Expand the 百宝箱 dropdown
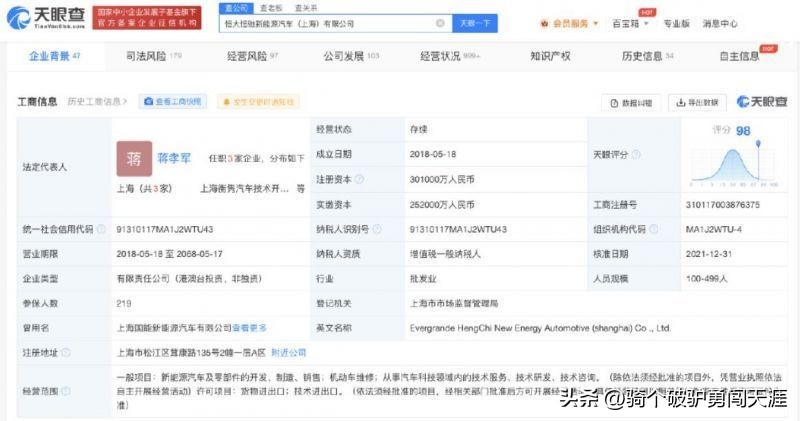800x421 pixels. pos(646,23)
